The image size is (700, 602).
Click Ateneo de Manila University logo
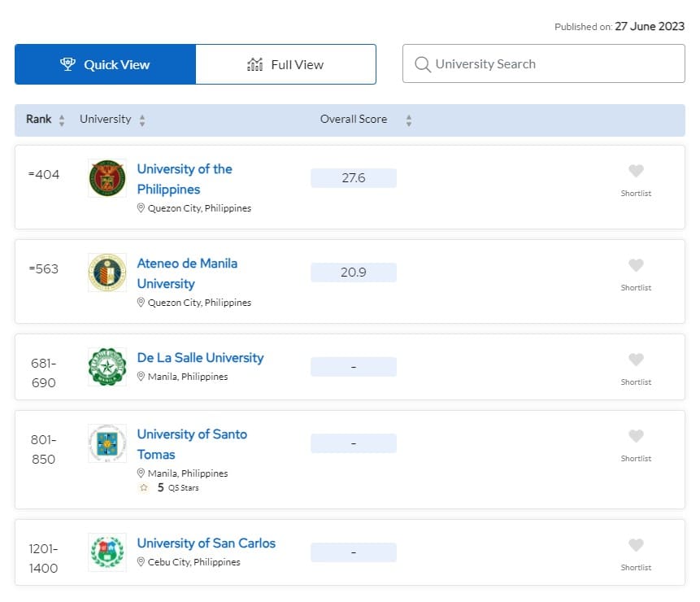[x=107, y=273]
